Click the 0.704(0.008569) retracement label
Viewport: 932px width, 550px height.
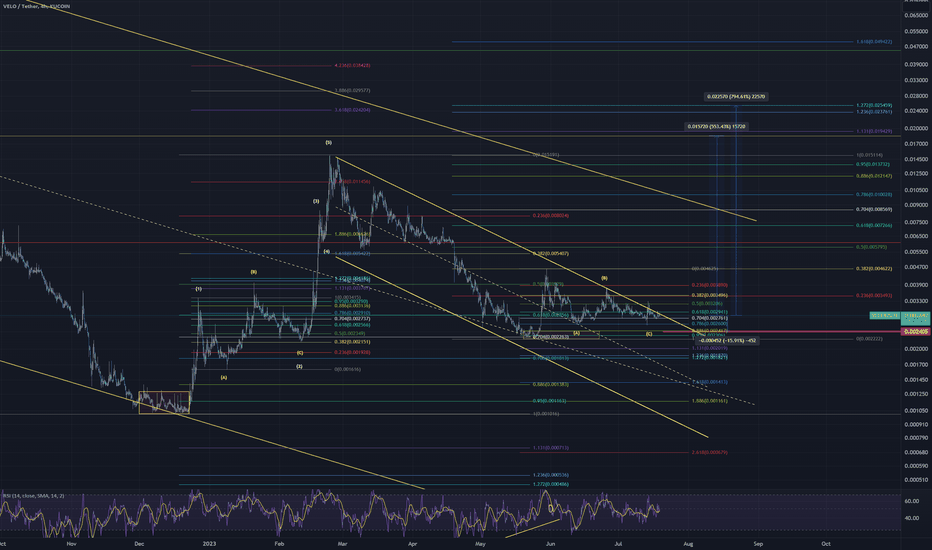click(874, 209)
